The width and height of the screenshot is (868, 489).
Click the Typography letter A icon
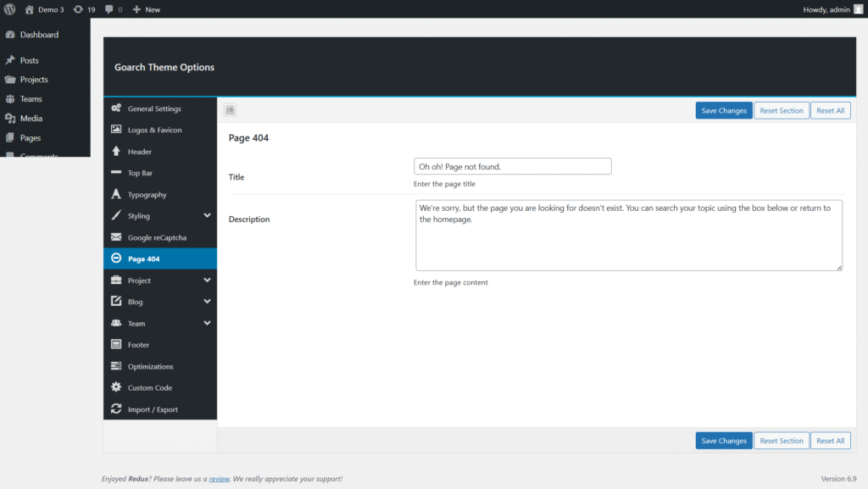116,194
